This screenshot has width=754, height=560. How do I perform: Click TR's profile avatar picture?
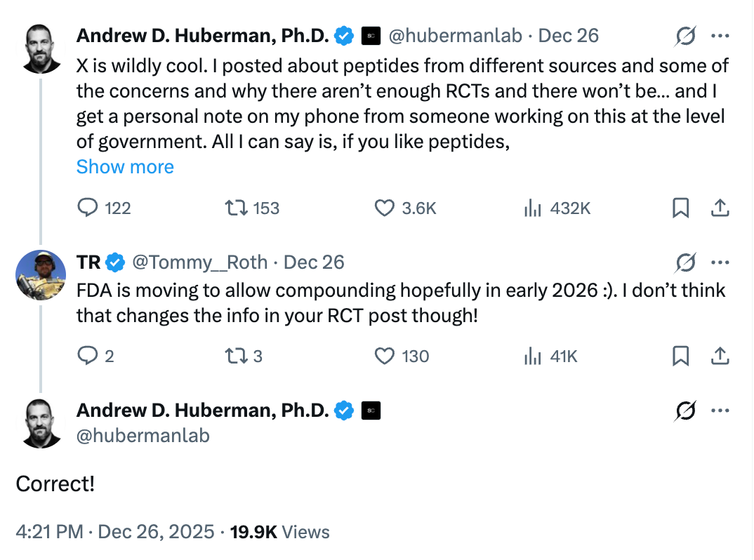41,274
